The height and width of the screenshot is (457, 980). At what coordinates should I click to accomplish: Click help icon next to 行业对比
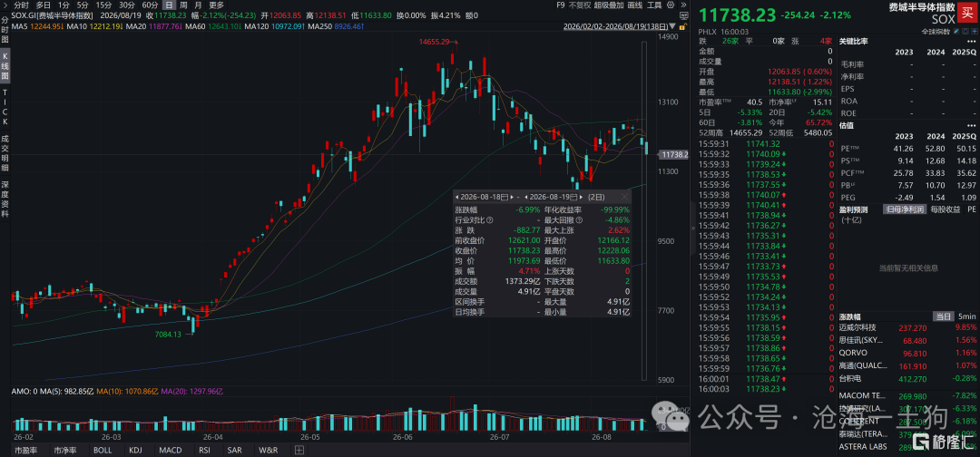[490, 220]
